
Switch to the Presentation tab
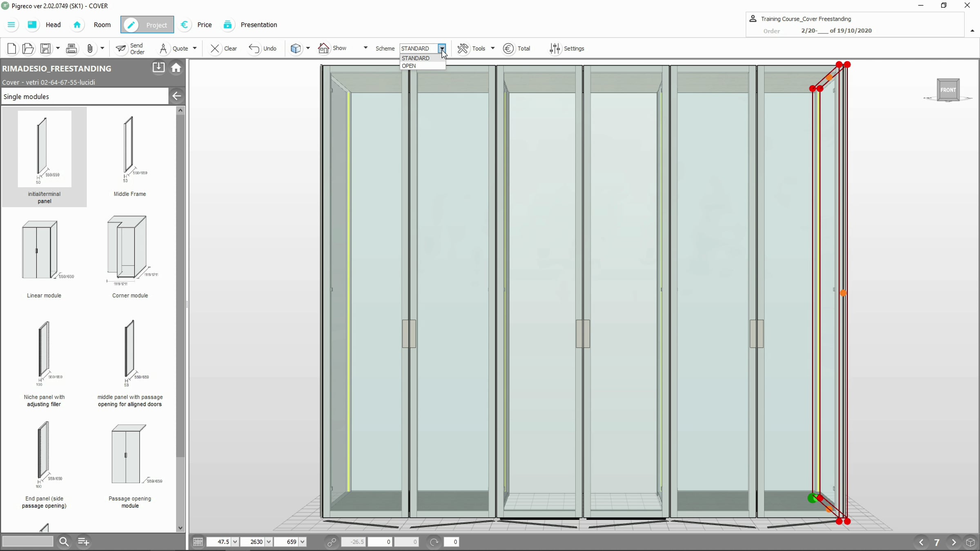click(x=258, y=25)
